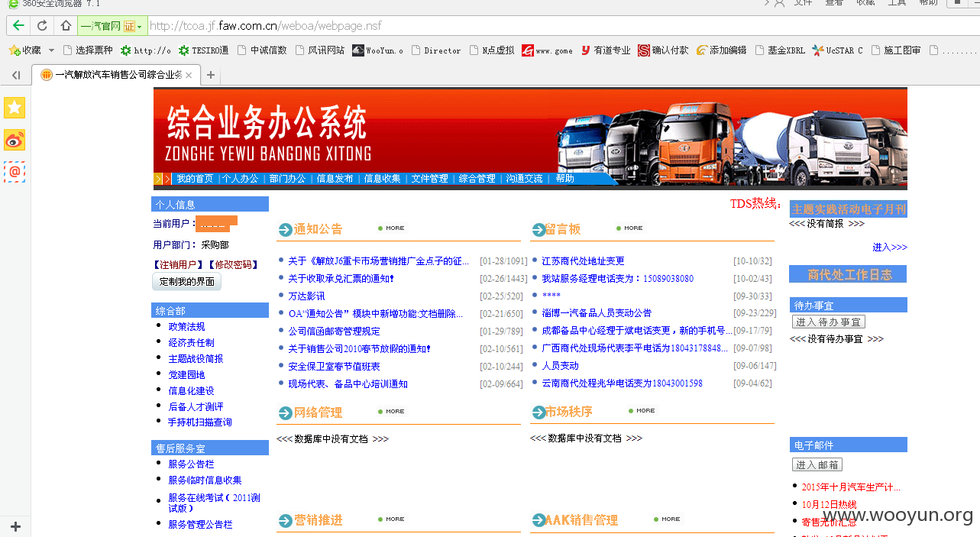
Task: Click 修改密码 link
Action: point(233,265)
